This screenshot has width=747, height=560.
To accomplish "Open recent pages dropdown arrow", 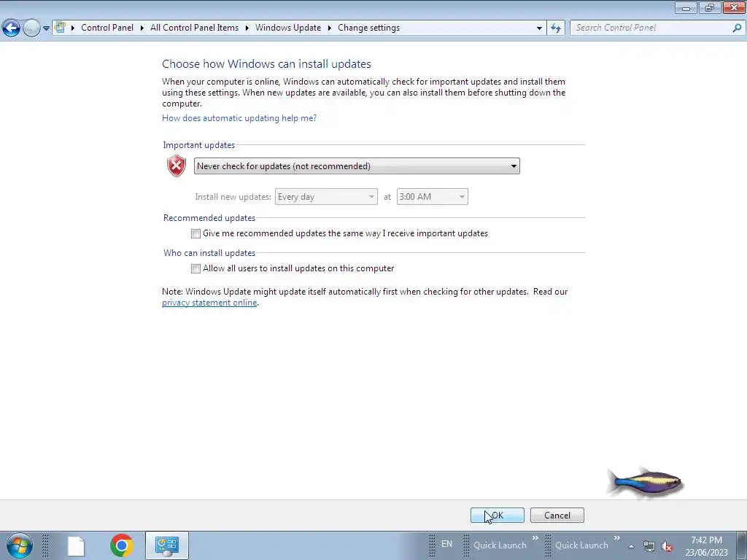I will pyautogui.click(x=46, y=28).
